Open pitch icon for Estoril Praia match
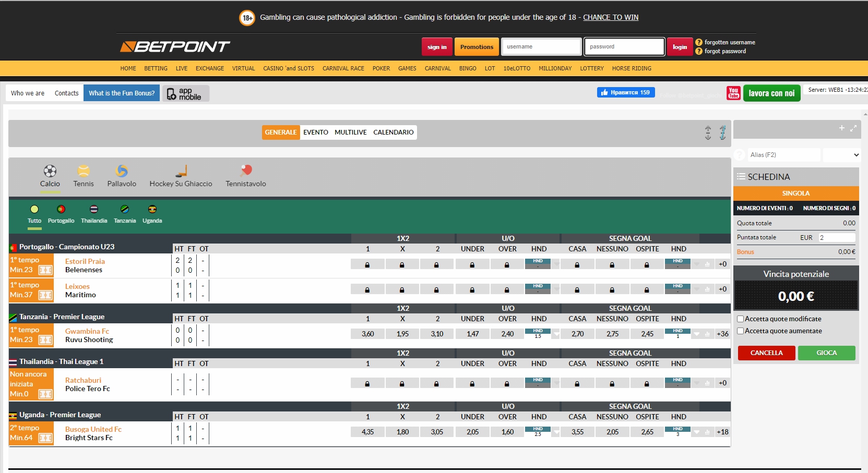The image size is (868, 473). coord(46,270)
